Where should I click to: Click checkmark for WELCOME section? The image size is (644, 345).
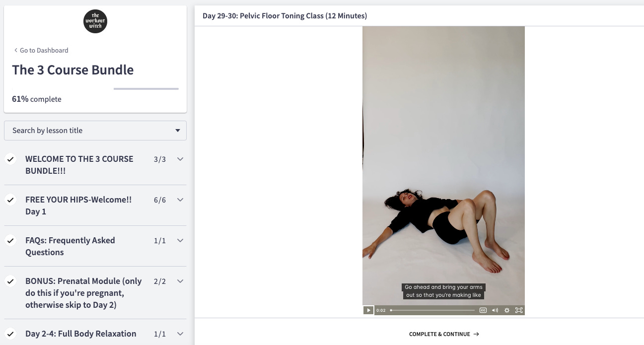pos(10,159)
